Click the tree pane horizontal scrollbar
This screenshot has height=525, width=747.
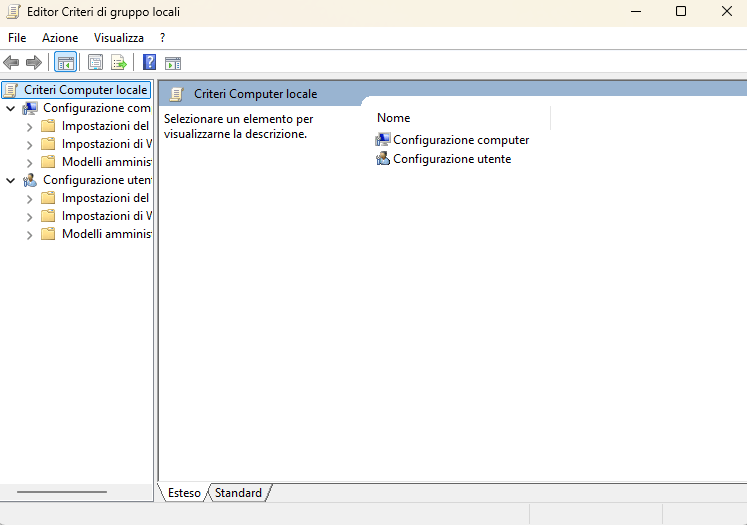tap(70, 492)
